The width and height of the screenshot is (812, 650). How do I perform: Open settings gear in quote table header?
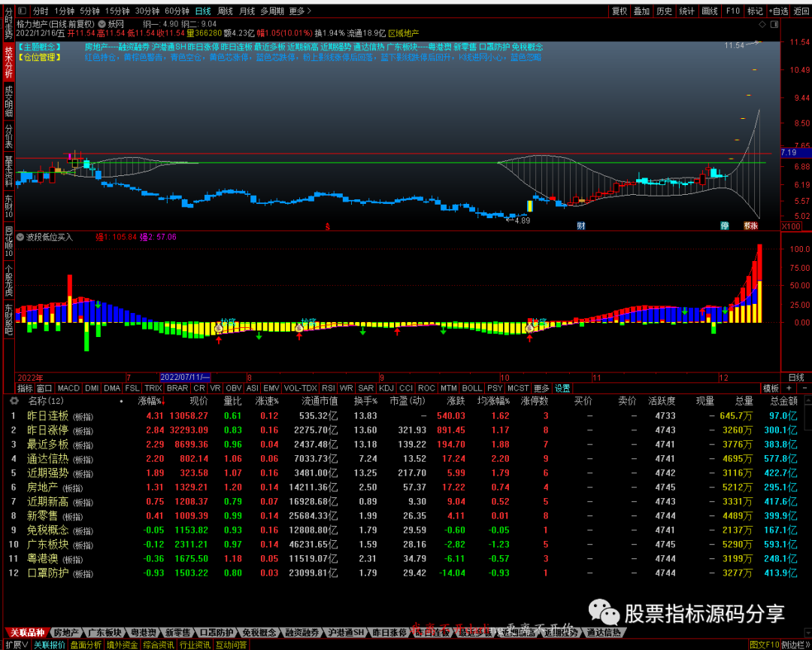tap(14, 401)
